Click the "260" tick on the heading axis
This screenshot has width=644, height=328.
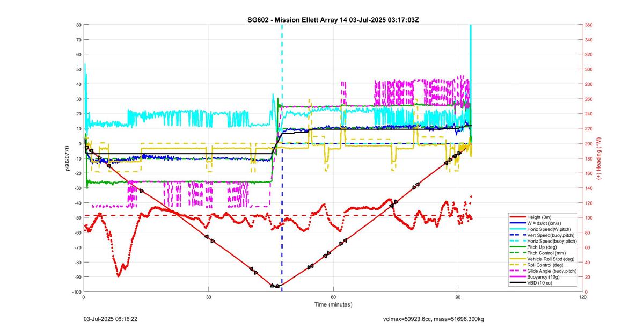[x=589, y=99]
